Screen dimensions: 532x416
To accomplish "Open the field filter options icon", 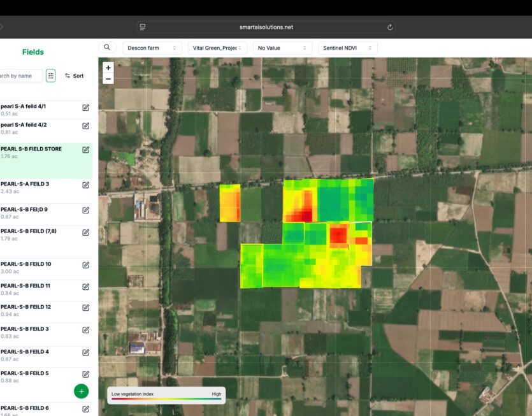I will pyautogui.click(x=51, y=76).
